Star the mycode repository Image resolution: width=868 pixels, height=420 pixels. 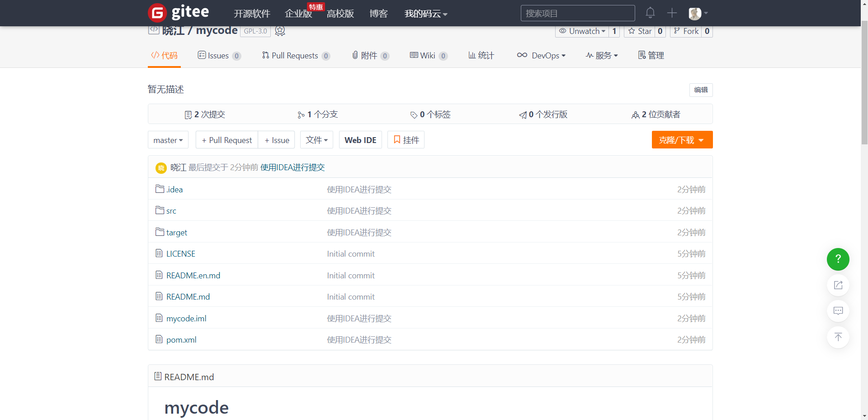640,31
